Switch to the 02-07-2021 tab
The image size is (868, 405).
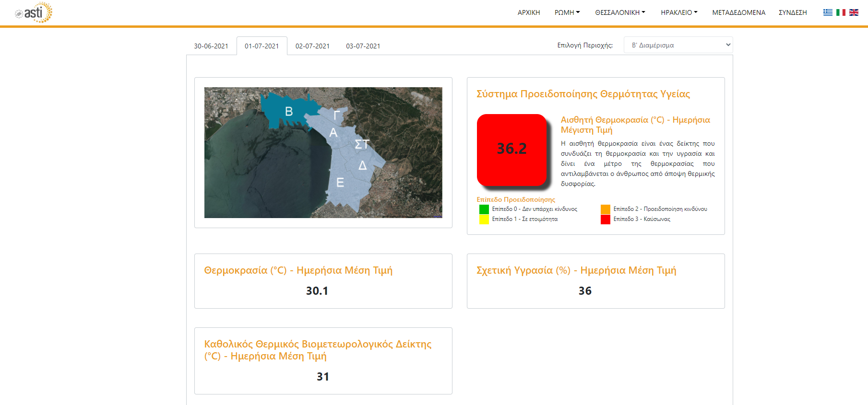click(x=312, y=46)
